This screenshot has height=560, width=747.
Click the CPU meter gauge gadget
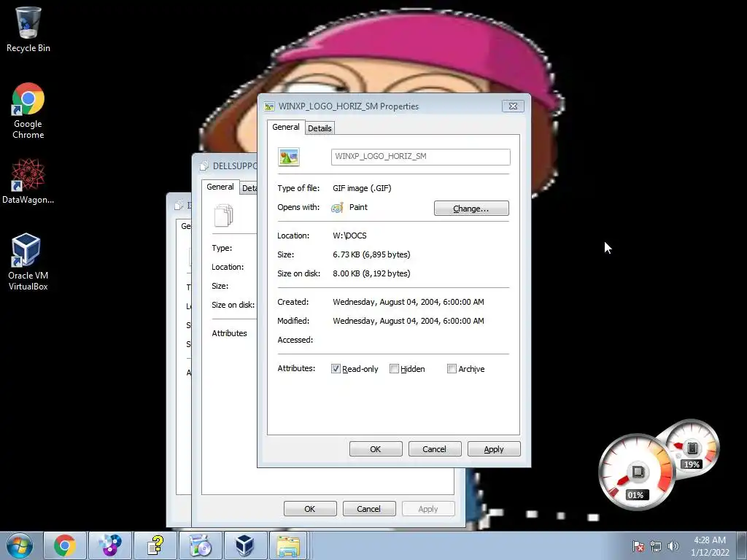tap(635, 472)
